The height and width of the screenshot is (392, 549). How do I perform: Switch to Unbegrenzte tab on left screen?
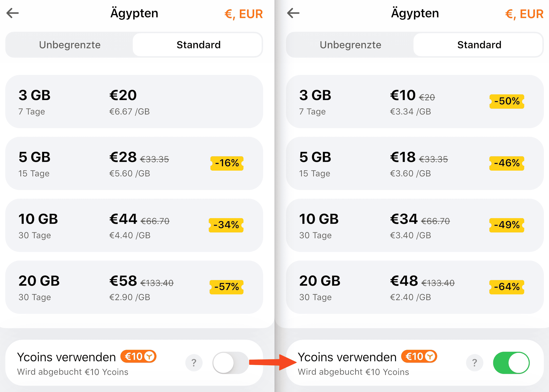pyautogui.click(x=70, y=45)
